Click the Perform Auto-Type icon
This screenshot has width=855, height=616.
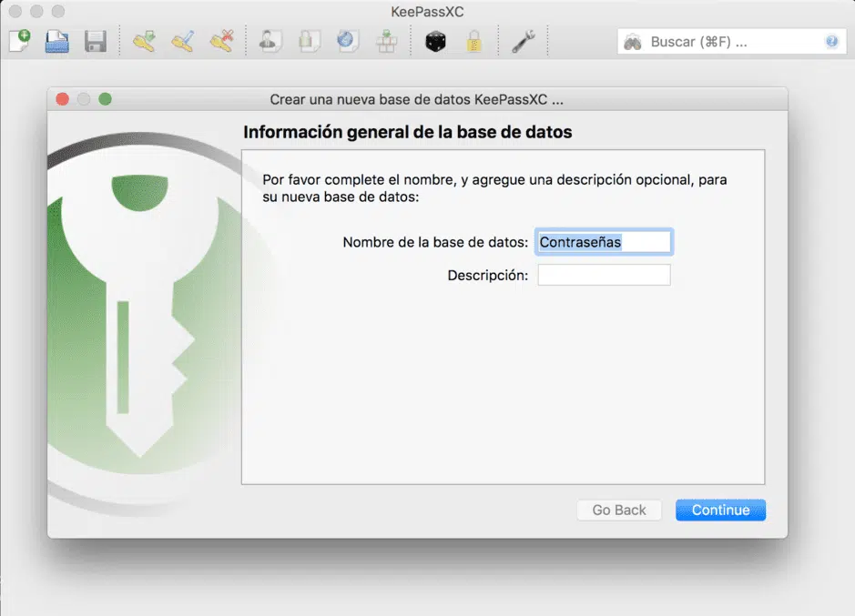pos(387,42)
